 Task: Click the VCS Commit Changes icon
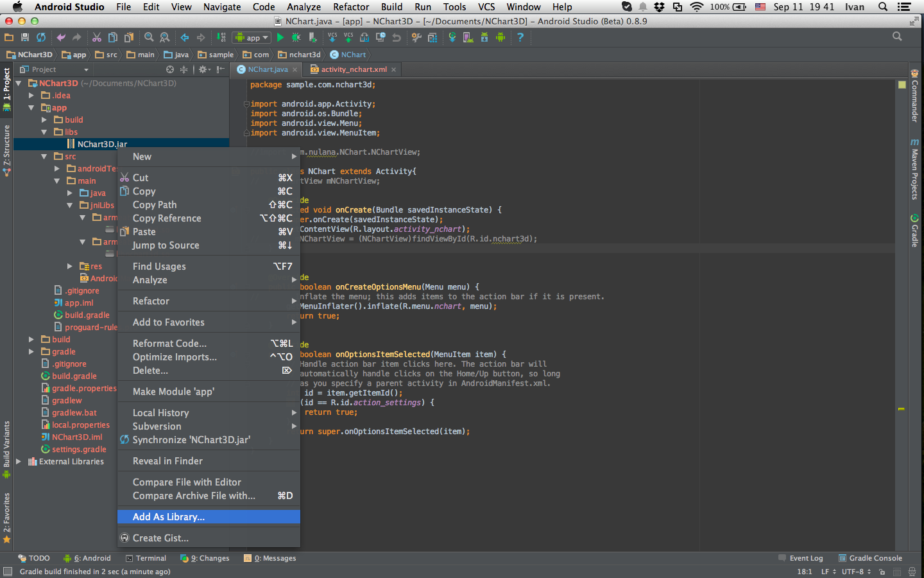[x=348, y=37]
